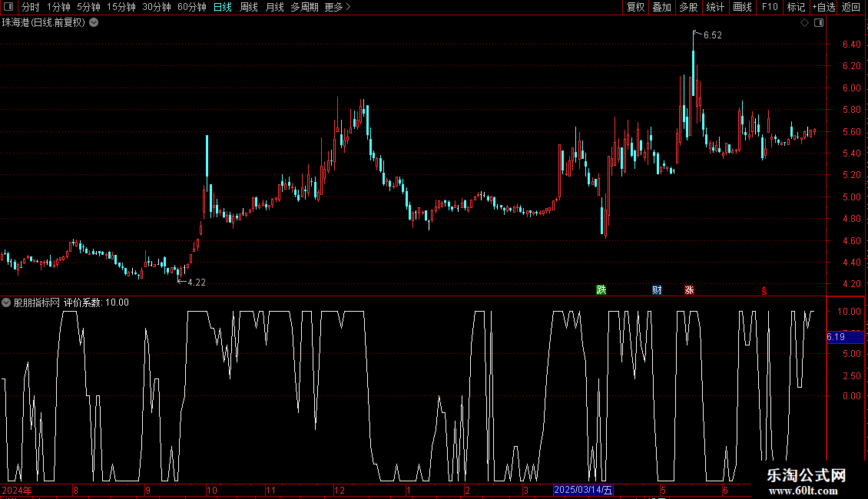Add stock with +自选 button

[x=823, y=7]
